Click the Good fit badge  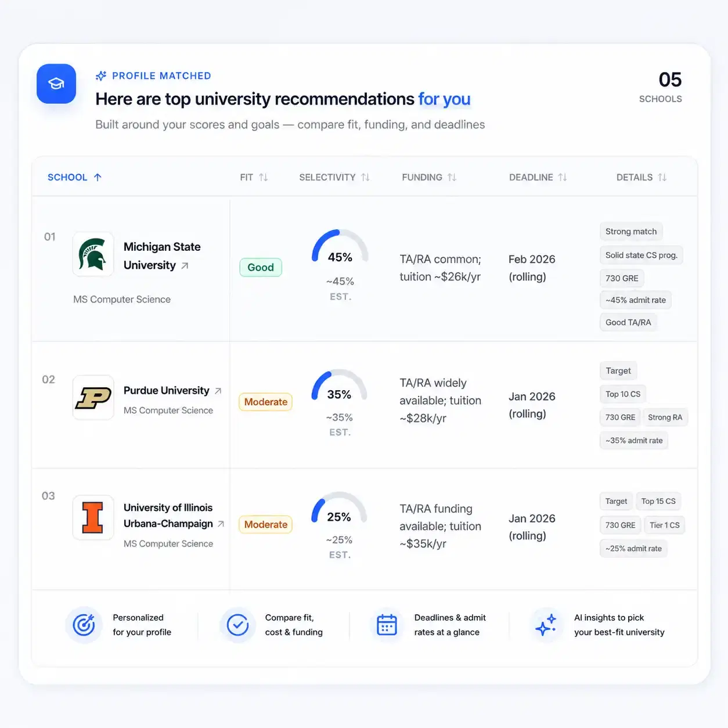coord(261,267)
